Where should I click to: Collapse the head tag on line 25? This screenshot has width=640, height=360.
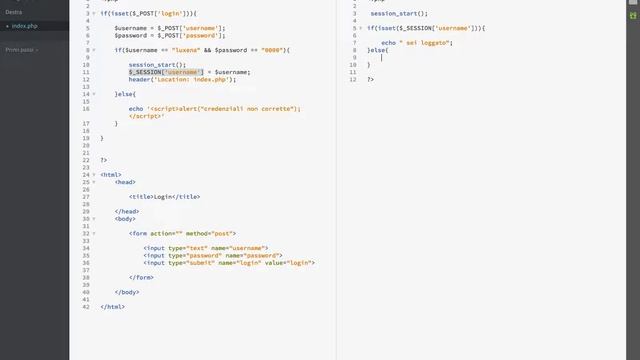tap(94, 182)
